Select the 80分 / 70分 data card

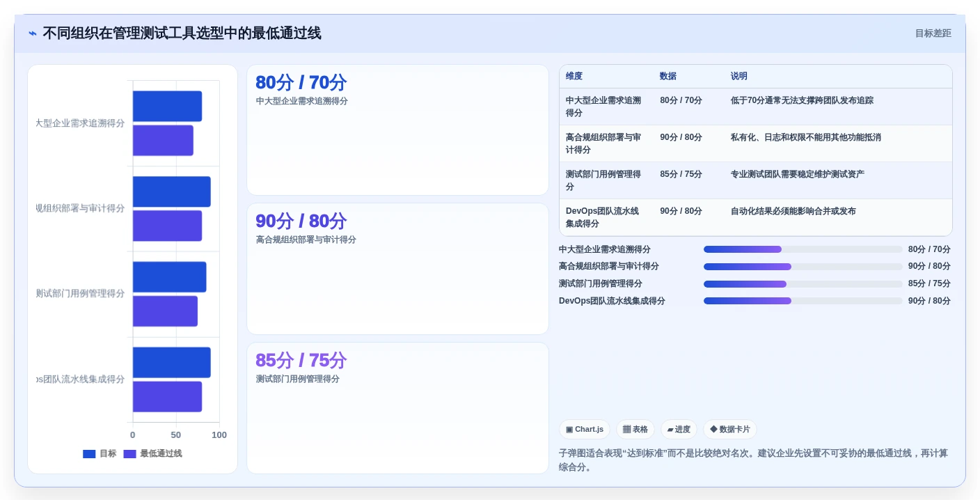[x=397, y=130]
